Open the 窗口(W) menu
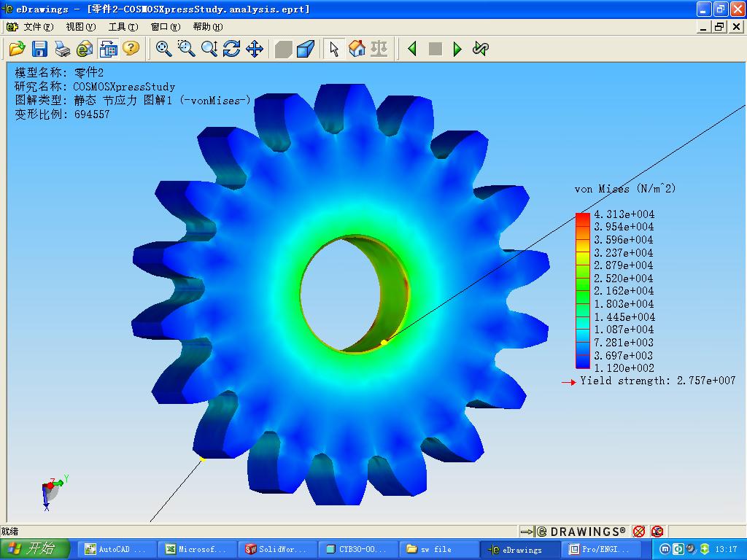 166,27
